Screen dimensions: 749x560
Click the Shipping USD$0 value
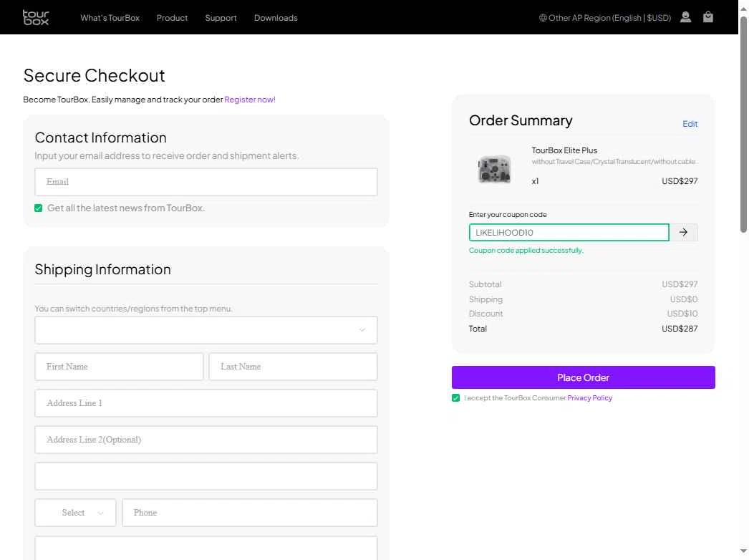point(684,299)
